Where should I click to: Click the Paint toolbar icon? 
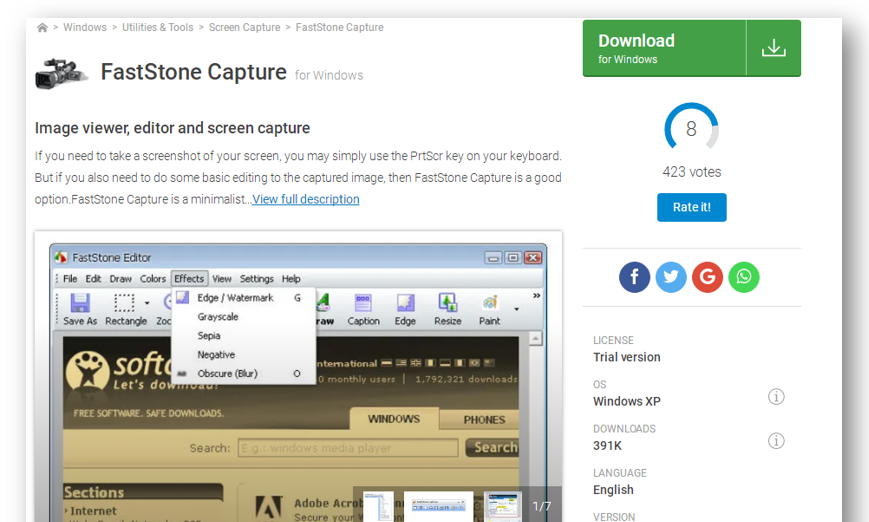[x=489, y=309]
